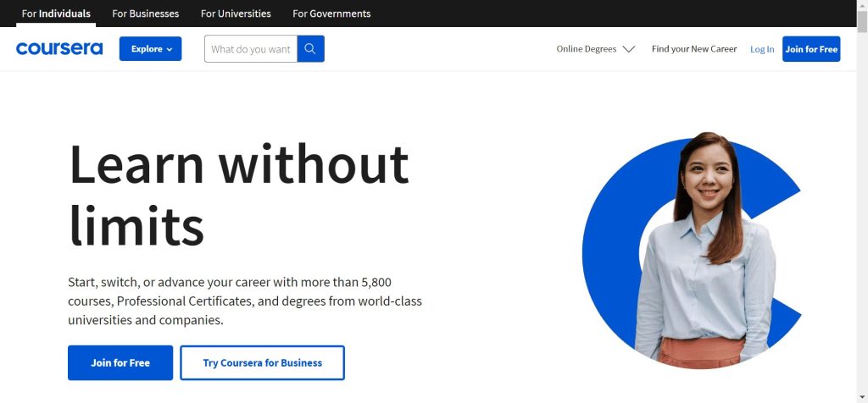Viewport: 868px width, 403px height.
Task: Expand the Online Degrees dropdown
Action: click(x=595, y=49)
